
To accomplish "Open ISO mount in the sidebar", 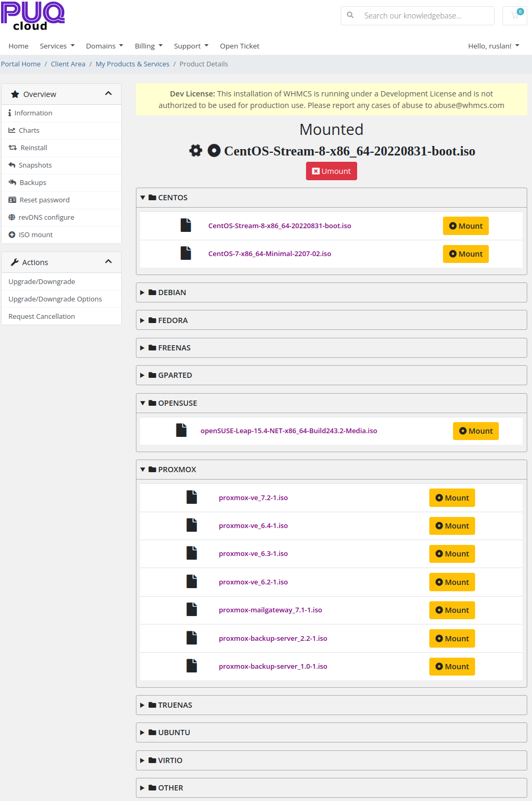I will point(62,235).
